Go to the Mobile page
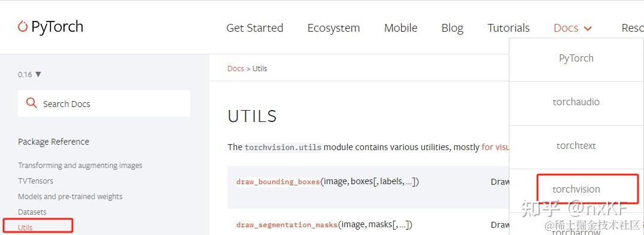The image size is (644, 235). (400, 28)
